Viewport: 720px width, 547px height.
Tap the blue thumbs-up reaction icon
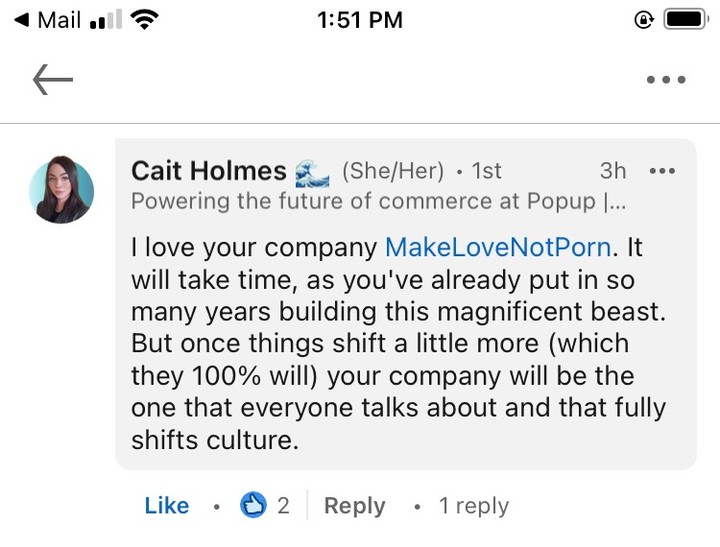[x=253, y=506]
